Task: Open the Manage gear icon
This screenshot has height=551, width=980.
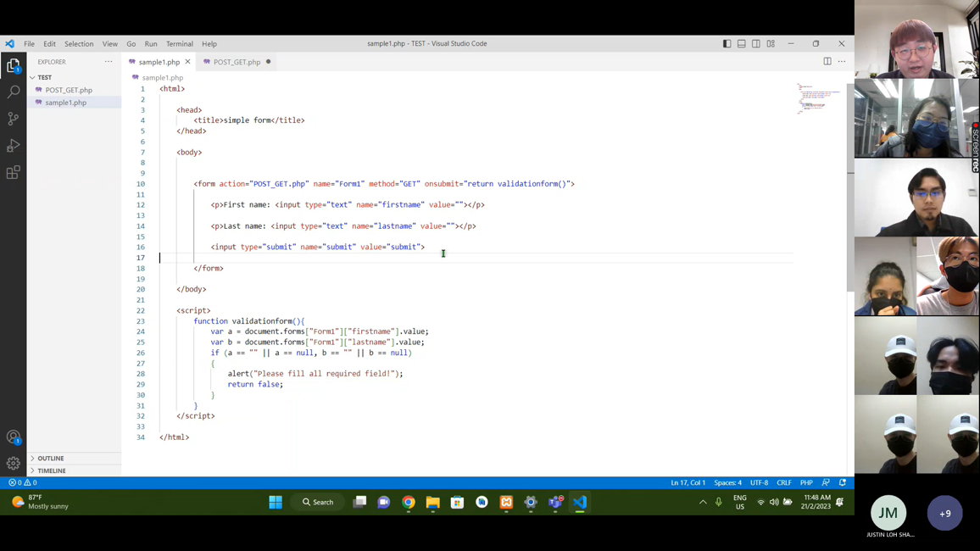Action: 13,464
